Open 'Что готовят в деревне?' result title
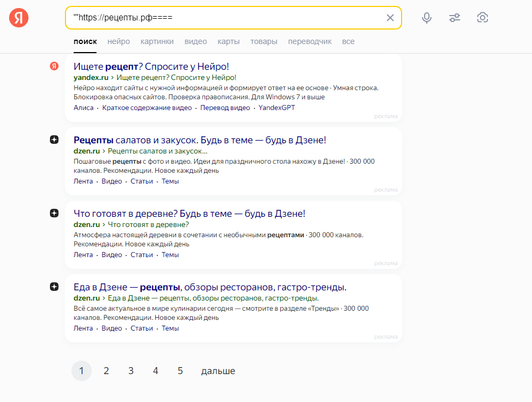 (x=189, y=214)
